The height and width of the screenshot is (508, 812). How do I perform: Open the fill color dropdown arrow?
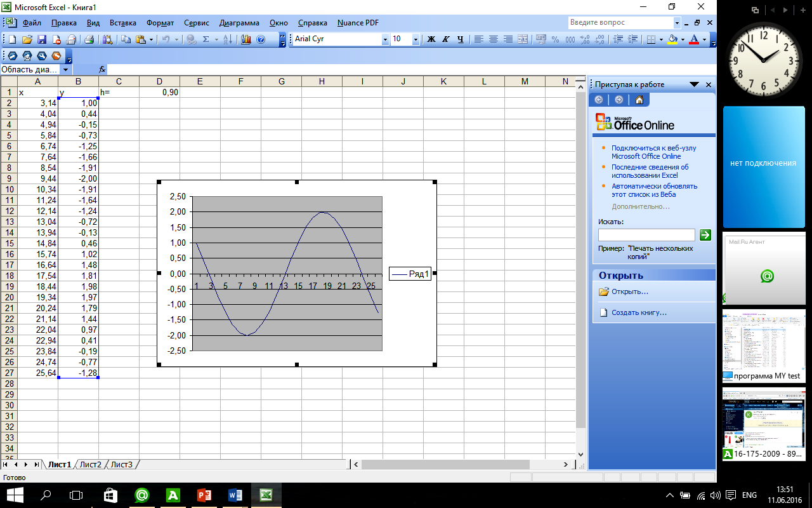[683, 39]
